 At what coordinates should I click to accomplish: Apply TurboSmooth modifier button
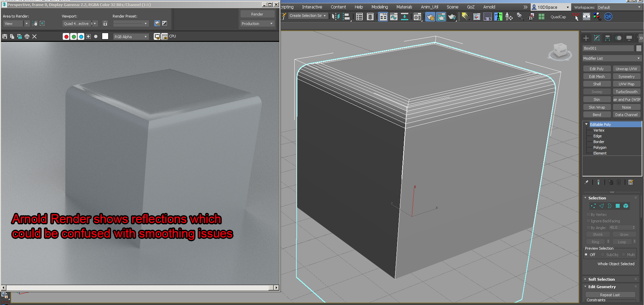626,91
